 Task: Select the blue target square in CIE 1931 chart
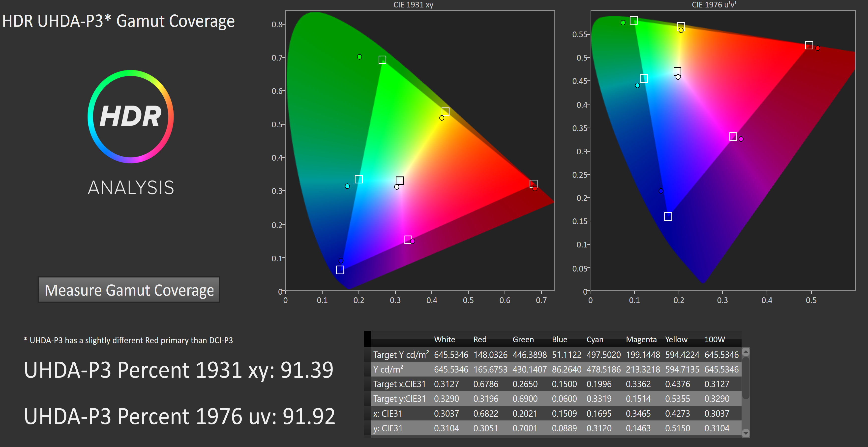click(x=340, y=270)
